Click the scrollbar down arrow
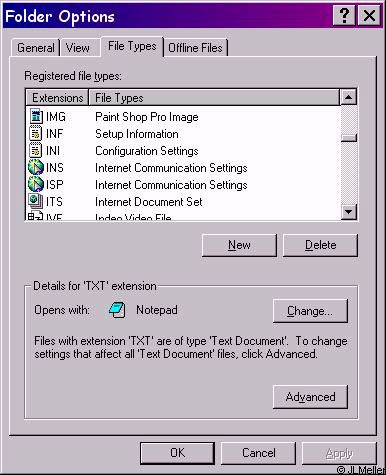This screenshot has width=386, height=475. [x=349, y=211]
